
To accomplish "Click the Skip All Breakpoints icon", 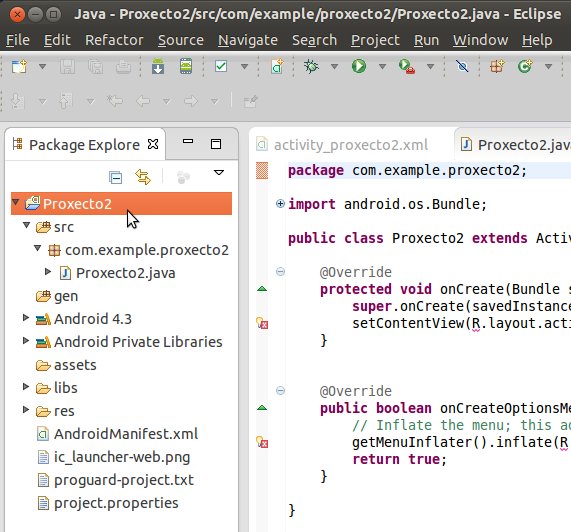I will (x=462, y=66).
